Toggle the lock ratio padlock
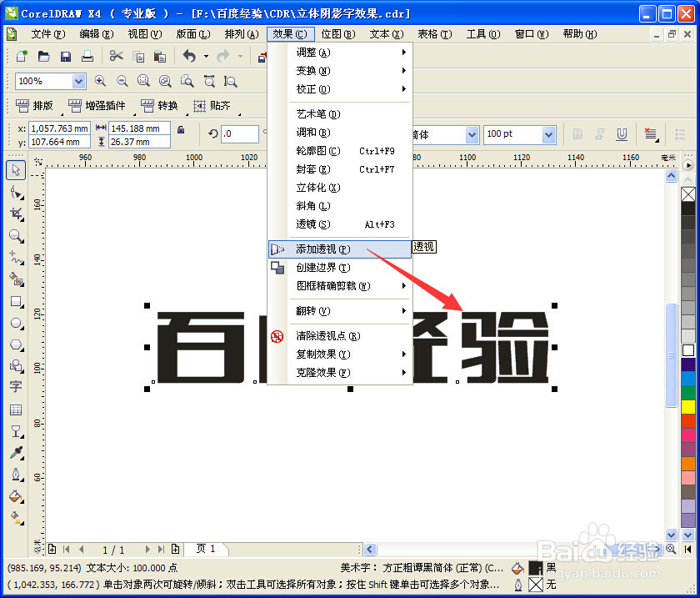The image size is (700, 598). tap(181, 129)
